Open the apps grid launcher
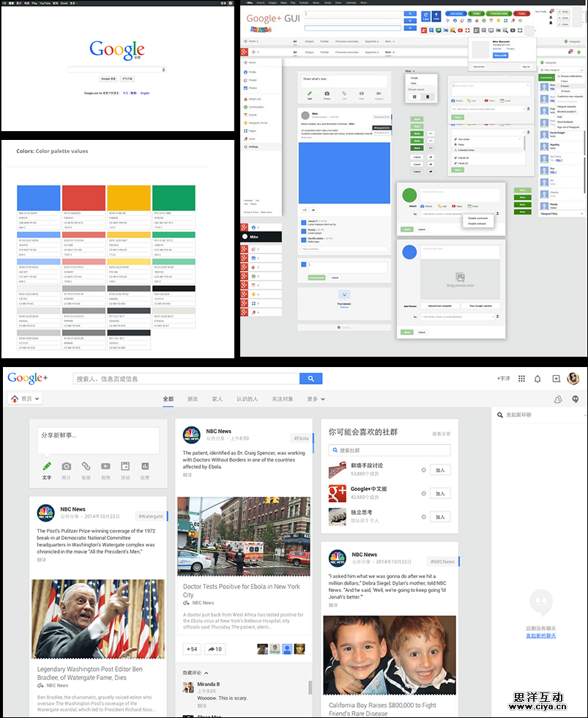Screen dimensions: 588x718 [521, 379]
